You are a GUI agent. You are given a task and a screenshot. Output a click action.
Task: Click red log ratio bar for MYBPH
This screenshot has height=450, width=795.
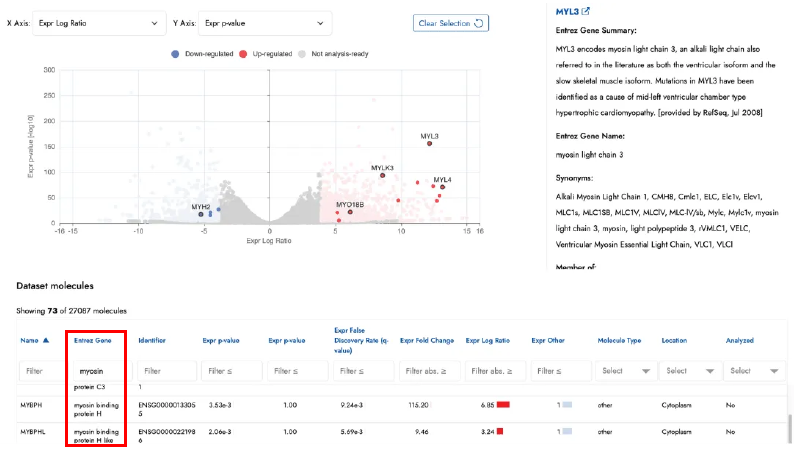coord(503,404)
